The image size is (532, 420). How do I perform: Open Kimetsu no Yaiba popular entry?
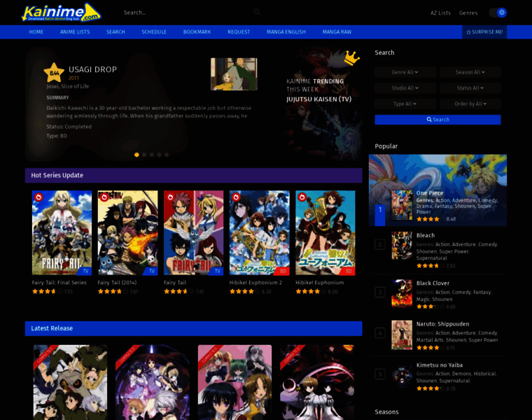click(440, 365)
